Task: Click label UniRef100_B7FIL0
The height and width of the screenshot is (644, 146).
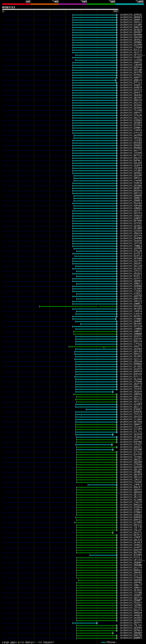Action: [131, 82]
